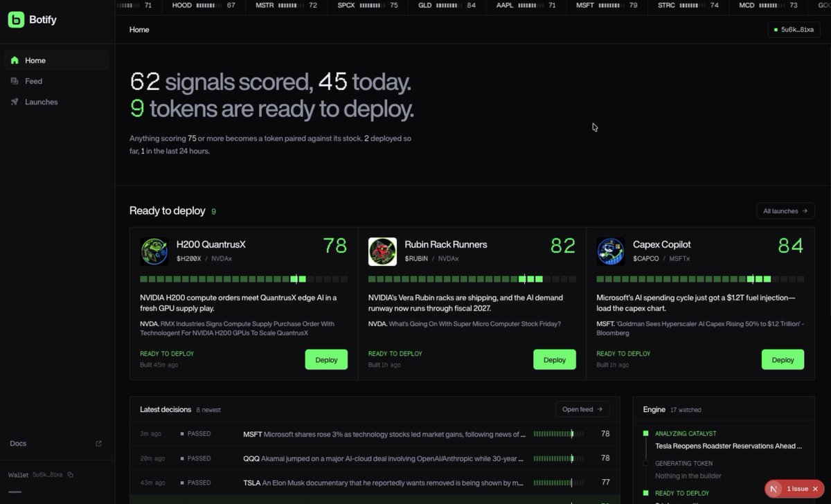Click the SPCX ticker in top bar
831x504 pixels.
coord(368,6)
